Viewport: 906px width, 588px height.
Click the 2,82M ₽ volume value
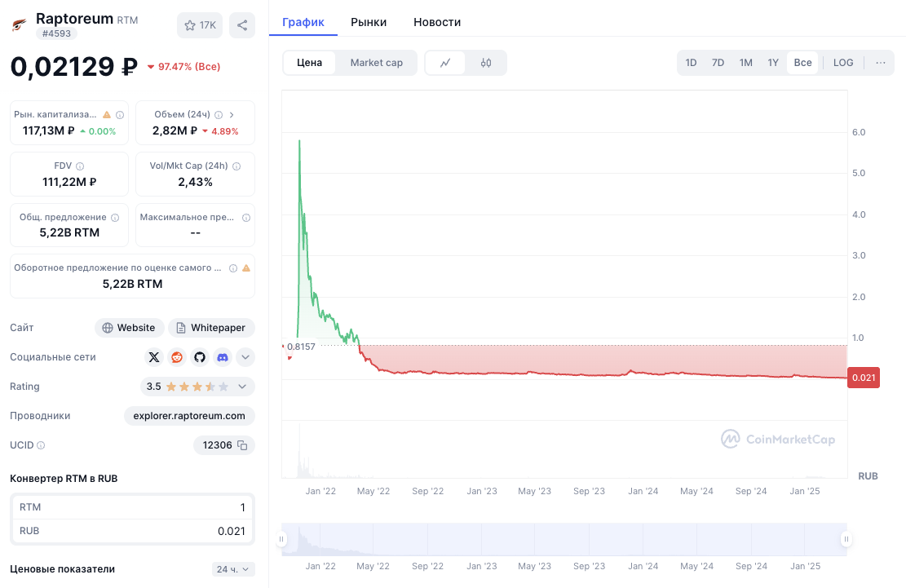(x=175, y=131)
